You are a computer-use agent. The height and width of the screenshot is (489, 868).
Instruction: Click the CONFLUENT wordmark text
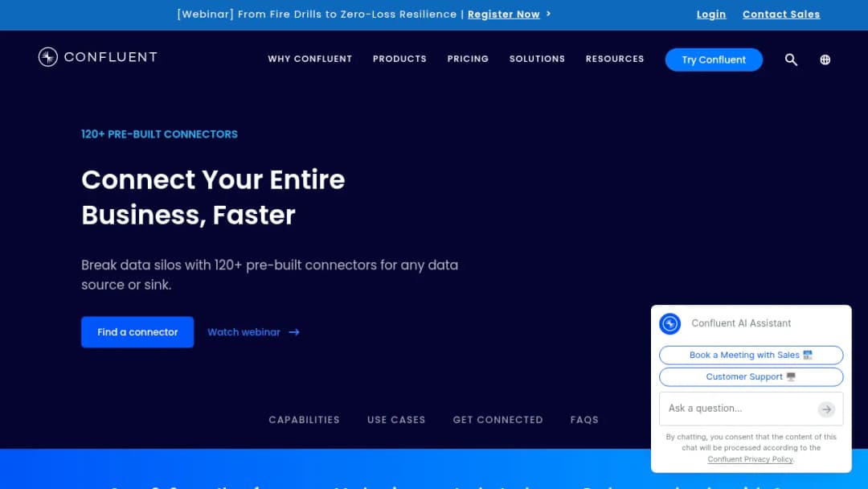111,57
